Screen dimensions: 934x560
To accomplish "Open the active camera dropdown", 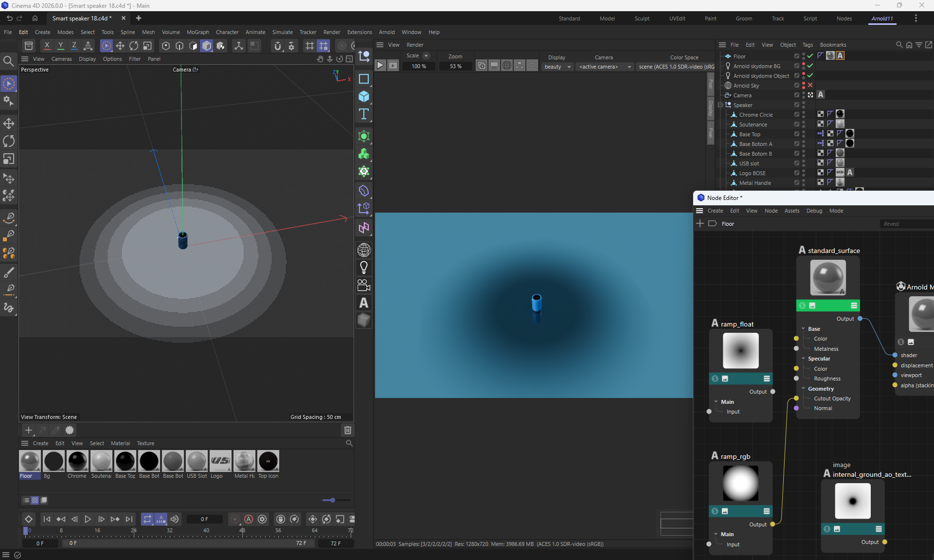I will pyautogui.click(x=605, y=67).
